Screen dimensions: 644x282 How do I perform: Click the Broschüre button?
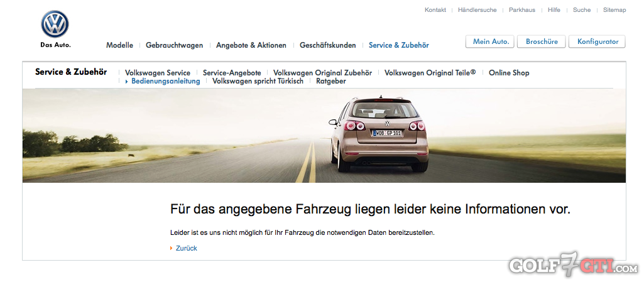point(542,41)
